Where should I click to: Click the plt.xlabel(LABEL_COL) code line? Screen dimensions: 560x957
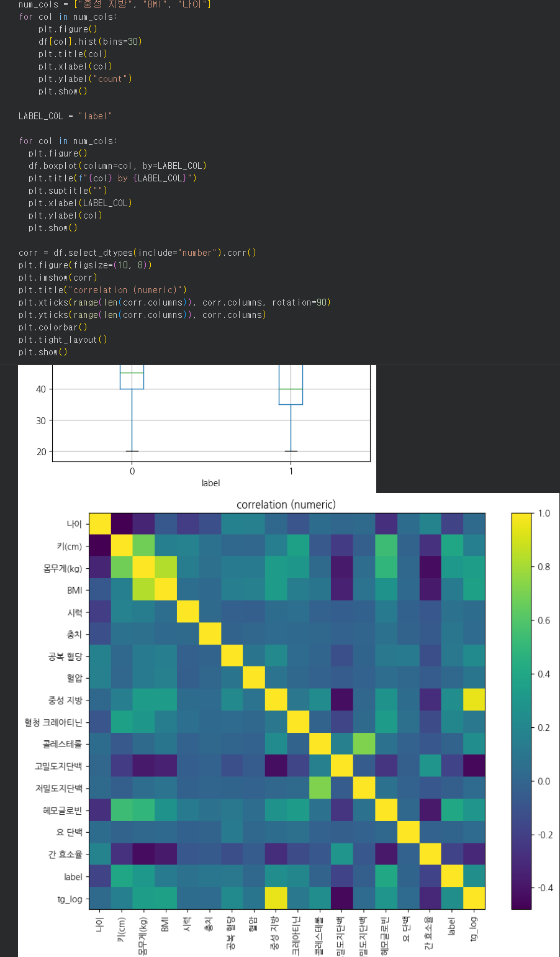point(80,203)
